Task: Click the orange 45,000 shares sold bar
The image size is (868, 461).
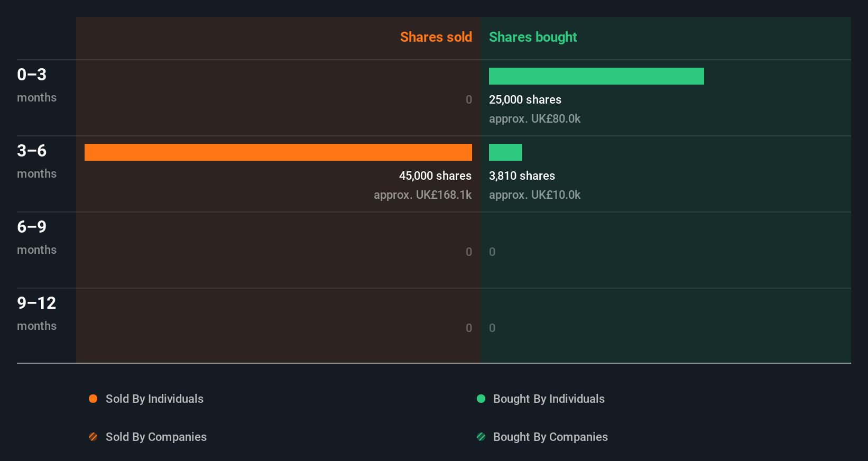Action: tap(278, 152)
